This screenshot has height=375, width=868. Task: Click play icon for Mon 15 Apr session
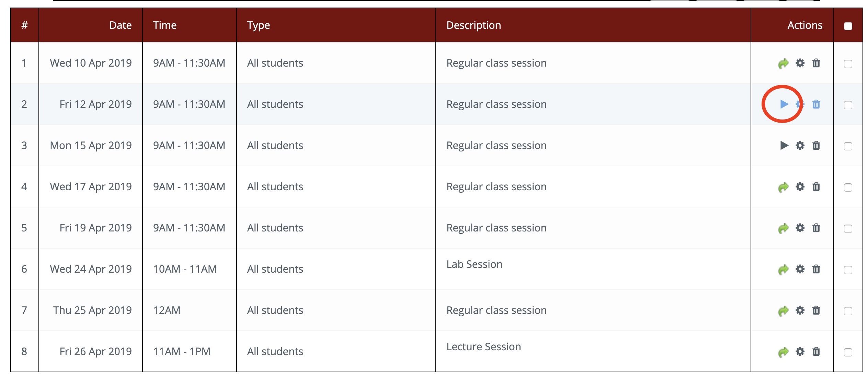(784, 146)
